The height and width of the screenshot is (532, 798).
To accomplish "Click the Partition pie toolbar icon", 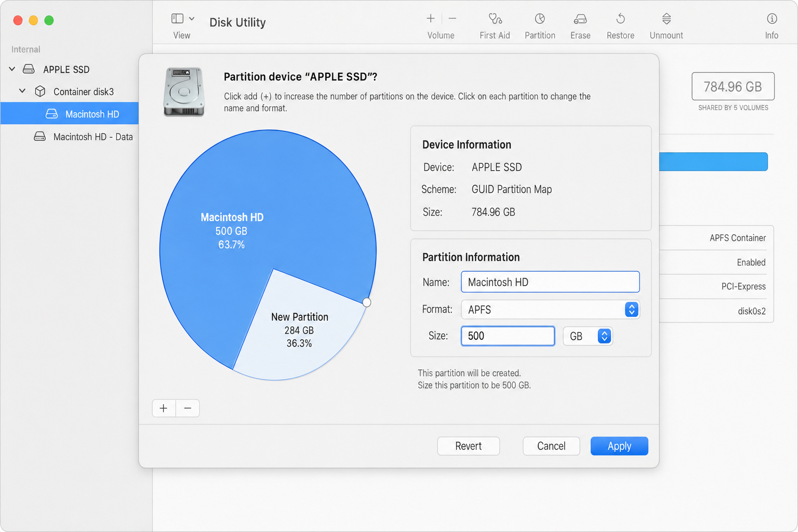I will pos(540,19).
